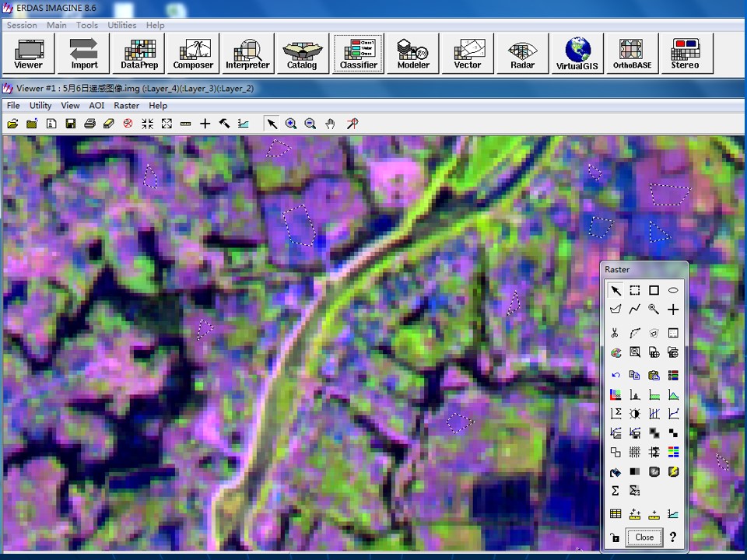747x560 pixels.
Task: Open the Classifier module
Action: [358, 54]
